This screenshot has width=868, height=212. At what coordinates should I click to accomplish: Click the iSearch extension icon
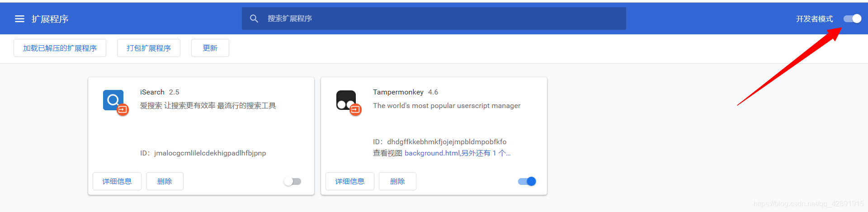[115, 103]
